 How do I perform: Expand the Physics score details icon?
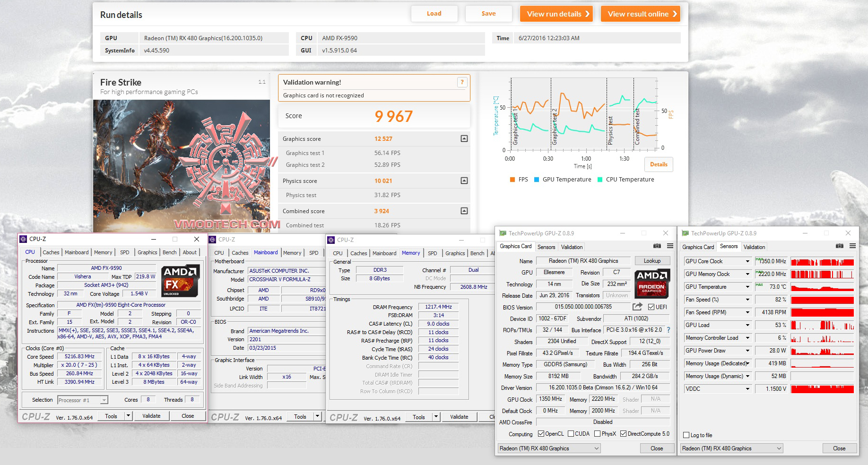tap(464, 181)
